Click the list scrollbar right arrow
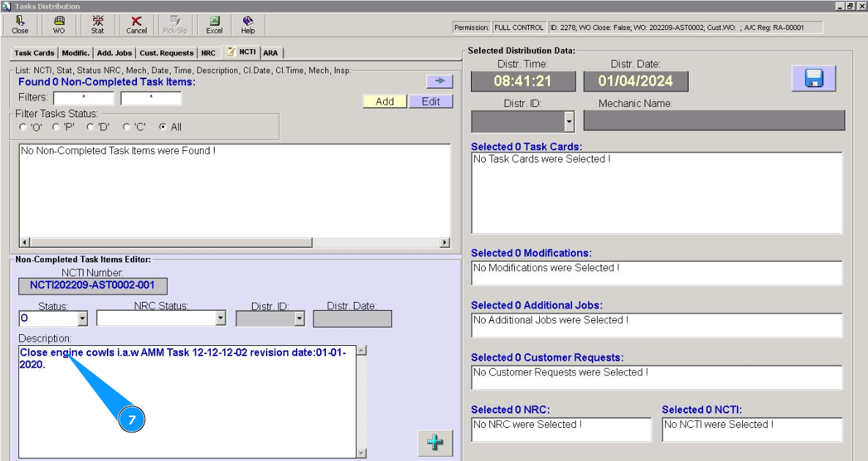The height and width of the screenshot is (461, 868). [x=445, y=243]
